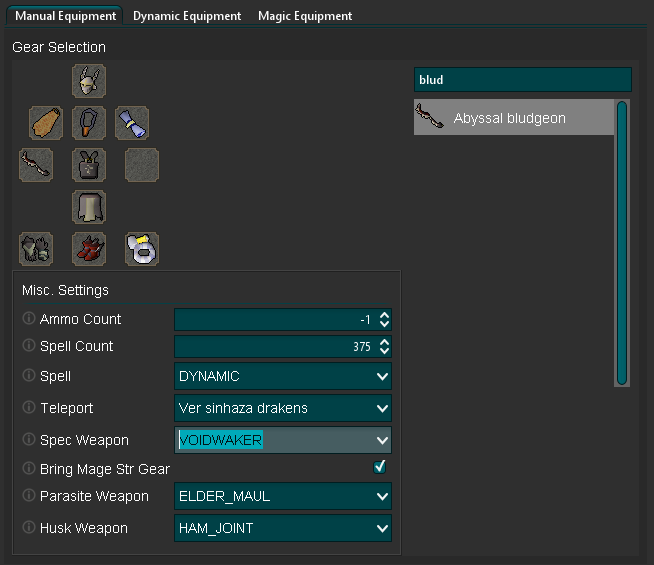
Task: Select the ring equipment slot
Action: (142, 249)
